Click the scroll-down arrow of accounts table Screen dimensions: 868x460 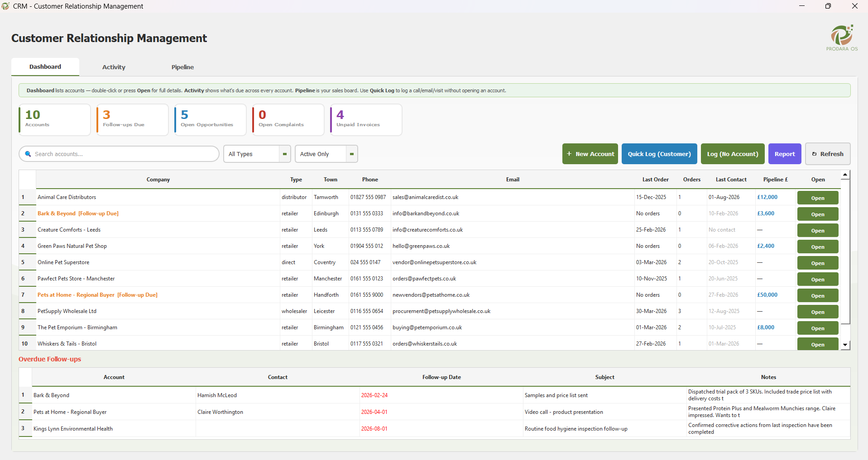[845, 345]
